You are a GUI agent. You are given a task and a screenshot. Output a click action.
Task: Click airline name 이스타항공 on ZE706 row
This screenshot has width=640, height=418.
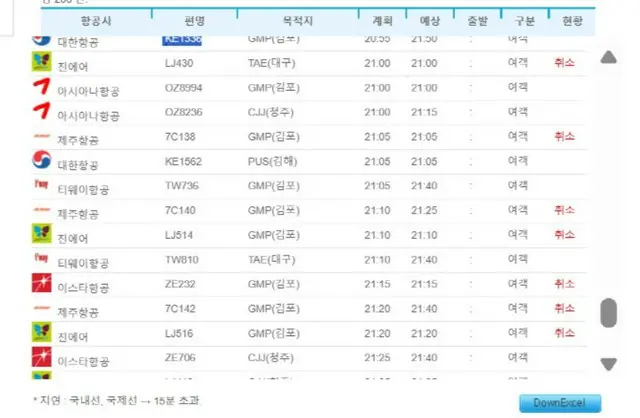click(x=83, y=361)
